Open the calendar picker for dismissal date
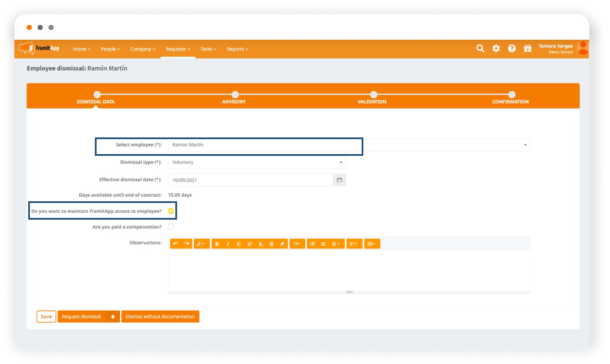610x364 pixels. [339, 180]
